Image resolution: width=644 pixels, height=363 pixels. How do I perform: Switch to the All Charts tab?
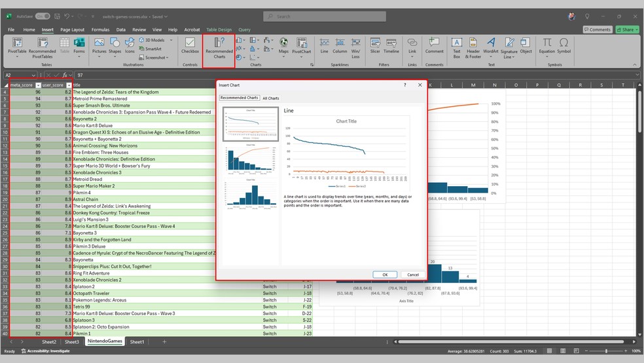click(x=271, y=98)
